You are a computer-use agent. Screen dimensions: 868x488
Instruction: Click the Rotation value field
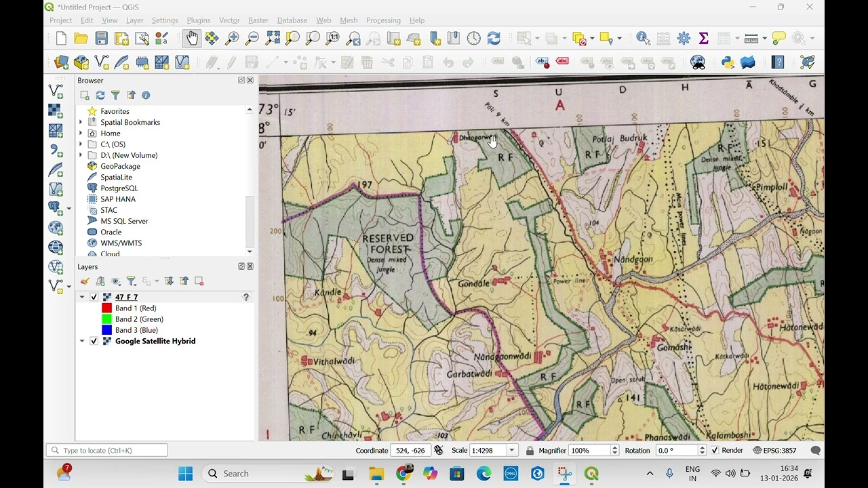point(677,450)
